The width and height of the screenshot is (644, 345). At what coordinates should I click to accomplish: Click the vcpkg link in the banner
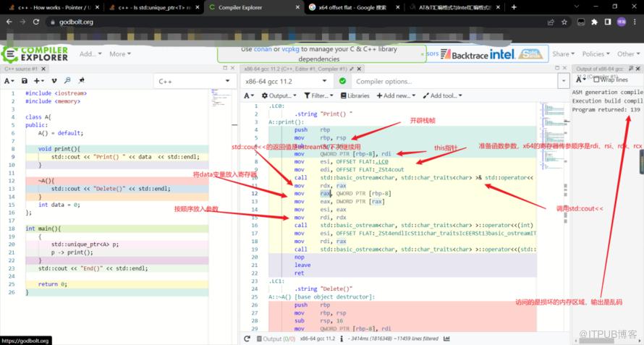click(291, 49)
